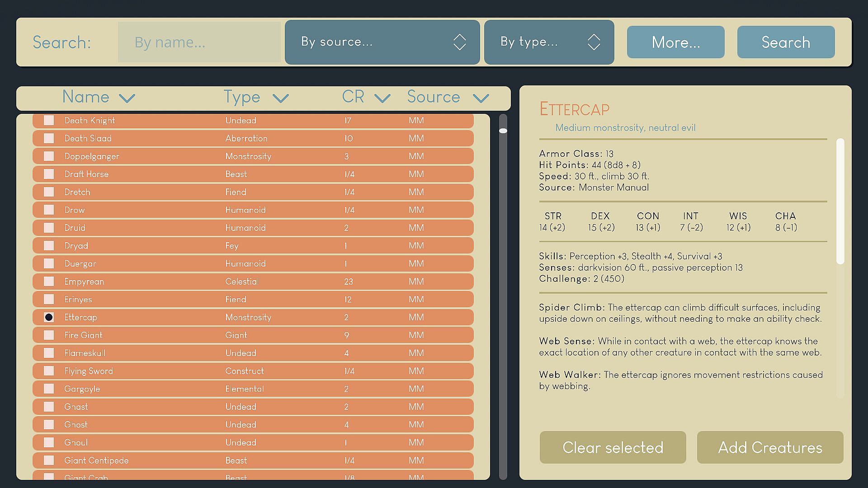868x488 pixels.
Task: Click the By type up-down arrows icon
Action: (594, 42)
